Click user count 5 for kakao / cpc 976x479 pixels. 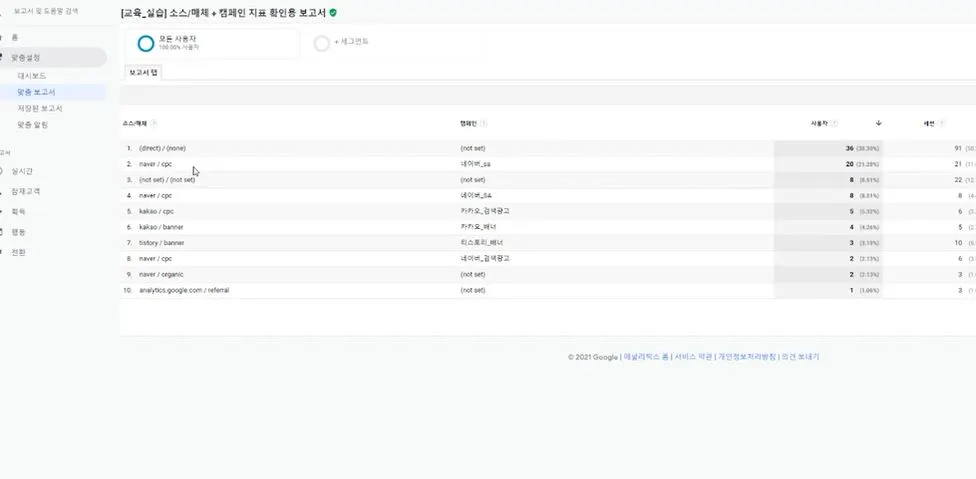click(851, 212)
